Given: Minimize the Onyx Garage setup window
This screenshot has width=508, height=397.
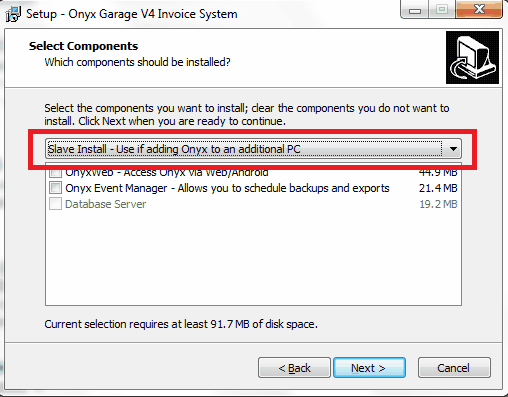Looking at the screenshot, I should tap(415, 10).
